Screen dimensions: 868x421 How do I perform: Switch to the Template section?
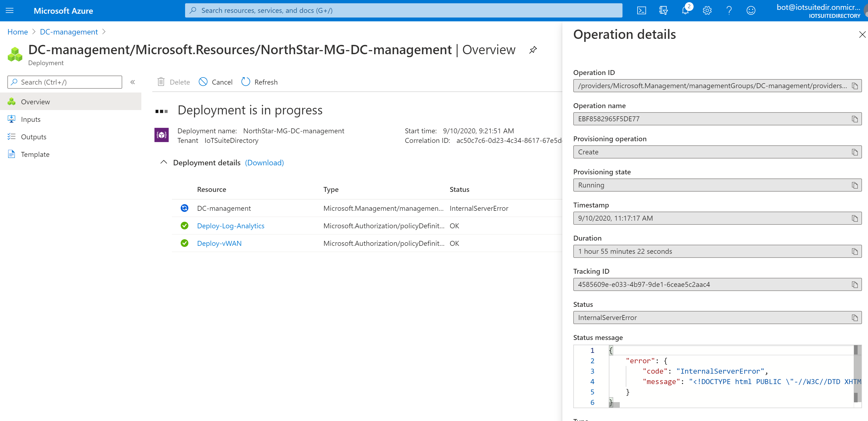click(35, 154)
